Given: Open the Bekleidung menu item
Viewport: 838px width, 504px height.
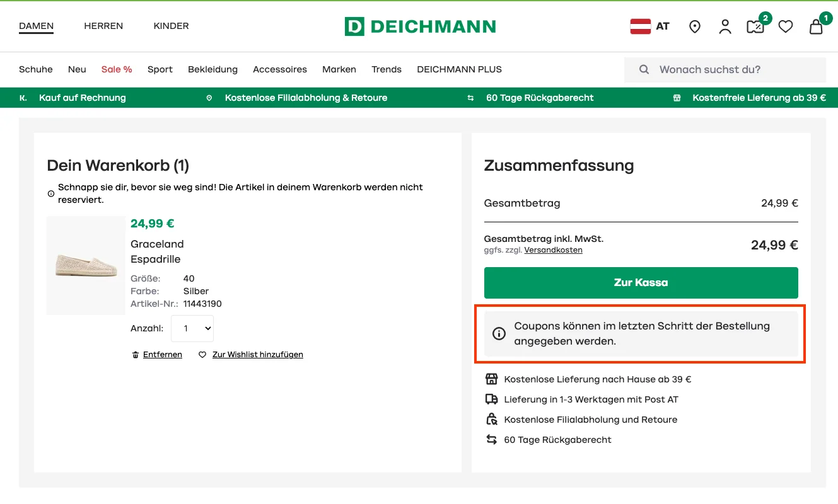Looking at the screenshot, I should [x=212, y=69].
